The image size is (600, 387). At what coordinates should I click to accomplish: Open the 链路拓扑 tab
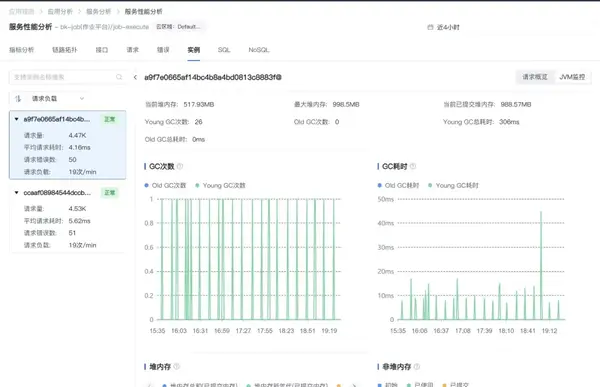point(65,50)
